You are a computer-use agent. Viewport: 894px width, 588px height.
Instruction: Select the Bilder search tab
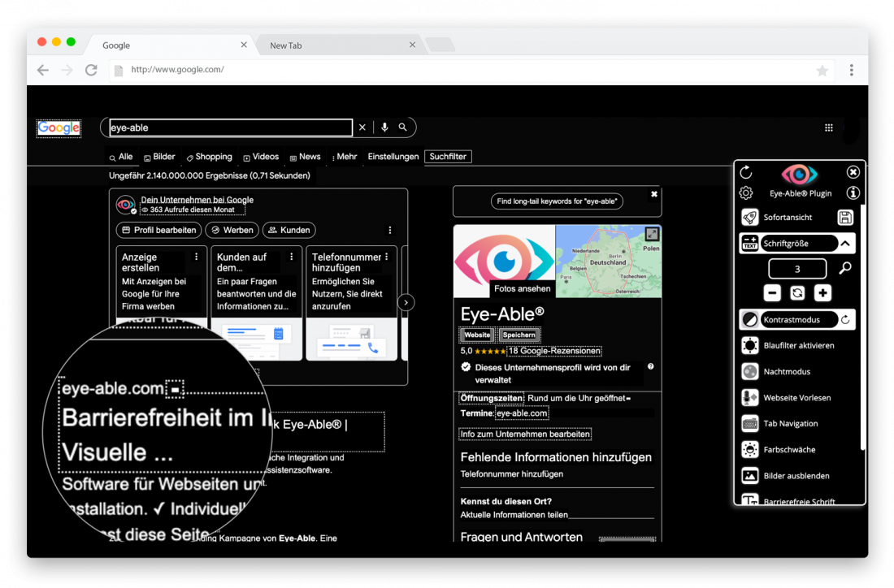(x=159, y=157)
